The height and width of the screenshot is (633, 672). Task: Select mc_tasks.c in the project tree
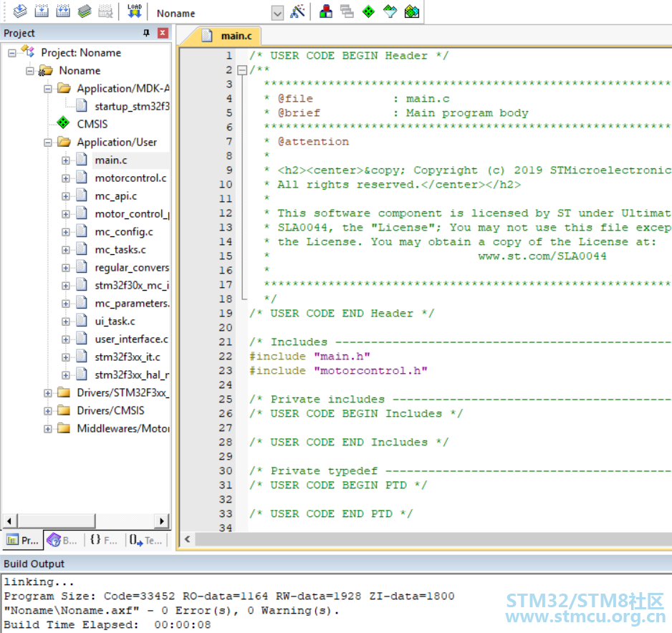tap(120, 250)
